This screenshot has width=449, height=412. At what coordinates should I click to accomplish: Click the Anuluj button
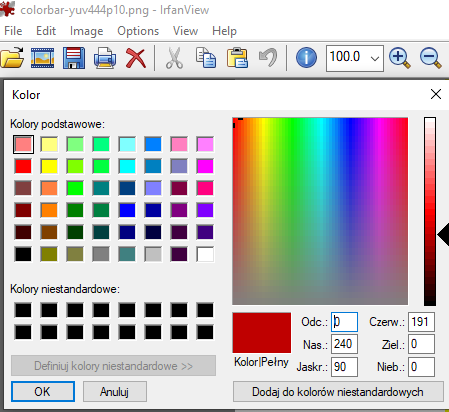pos(115,392)
